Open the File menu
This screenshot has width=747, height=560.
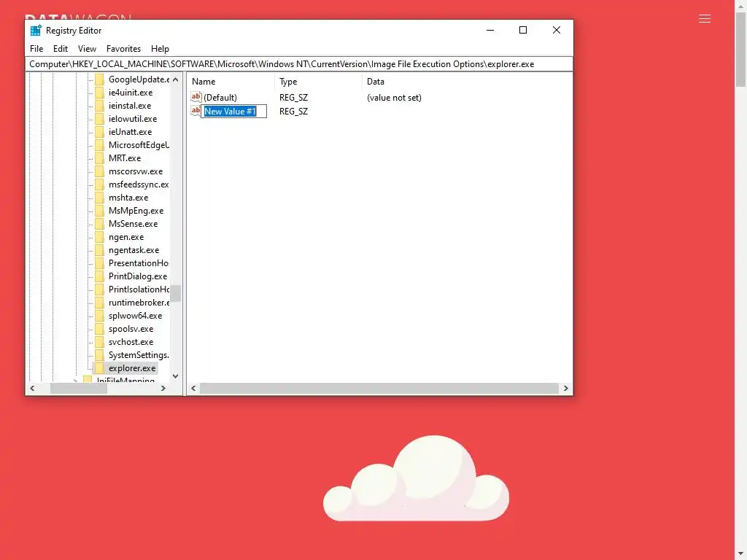coord(36,49)
